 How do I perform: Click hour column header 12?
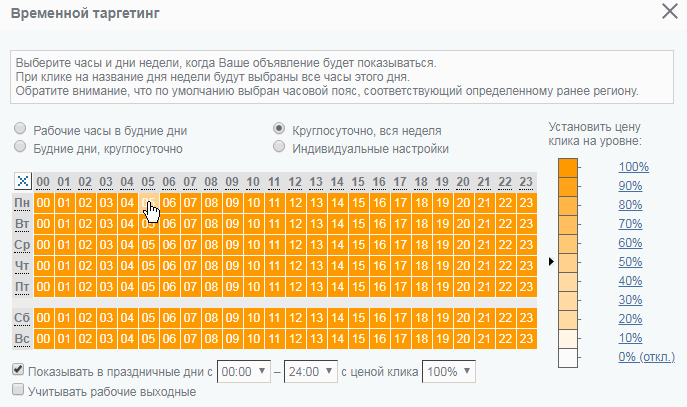coord(295,182)
